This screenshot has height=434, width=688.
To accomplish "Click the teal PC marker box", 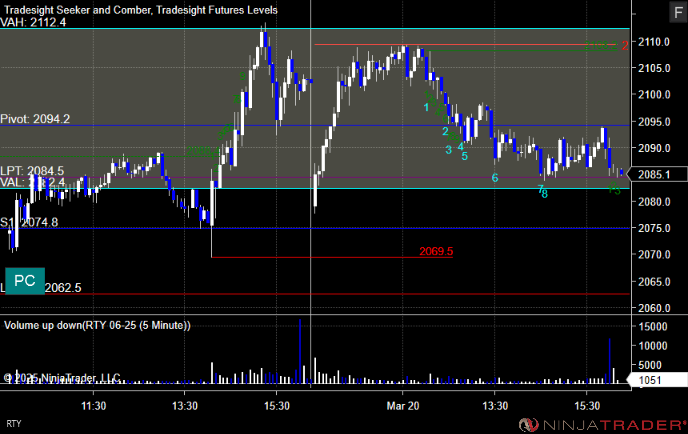I will click(25, 281).
